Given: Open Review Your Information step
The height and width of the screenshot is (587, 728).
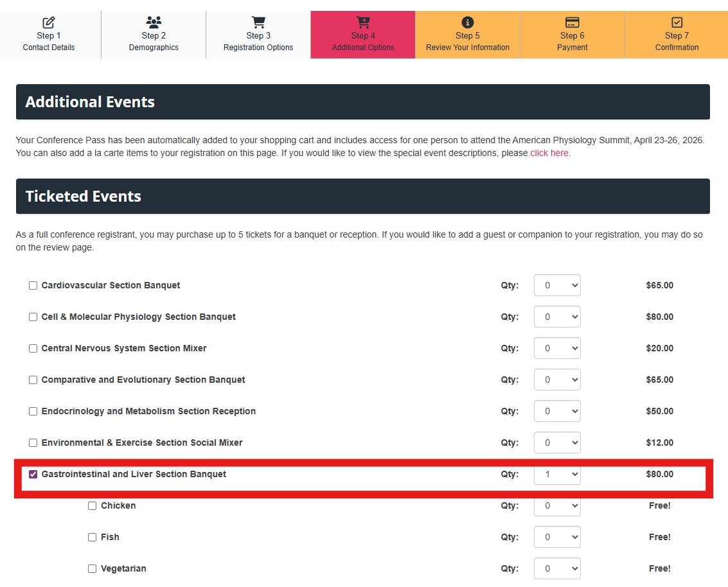Looking at the screenshot, I should point(468,35).
